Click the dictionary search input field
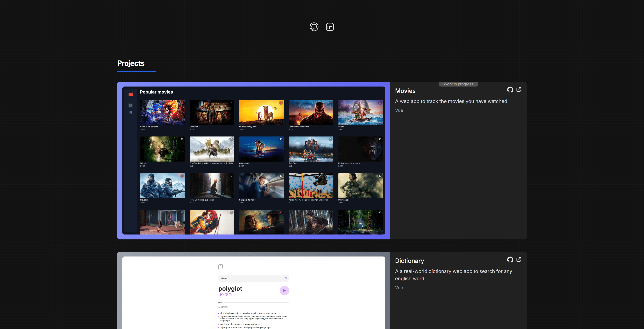 pos(253,278)
